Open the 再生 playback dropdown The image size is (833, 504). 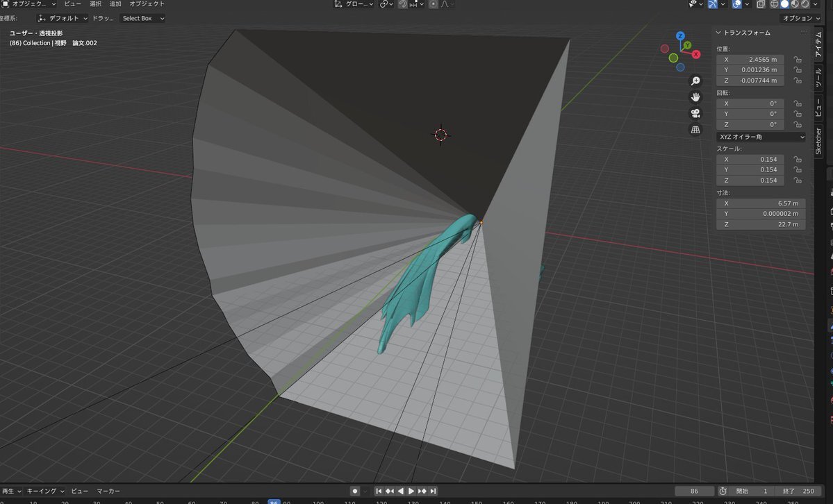[x=11, y=492]
